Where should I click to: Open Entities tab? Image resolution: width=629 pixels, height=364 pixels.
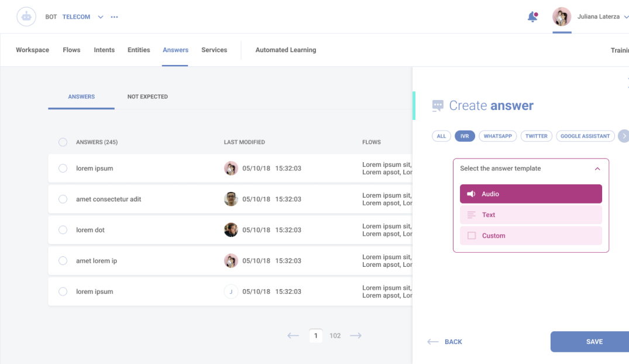(x=139, y=50)
